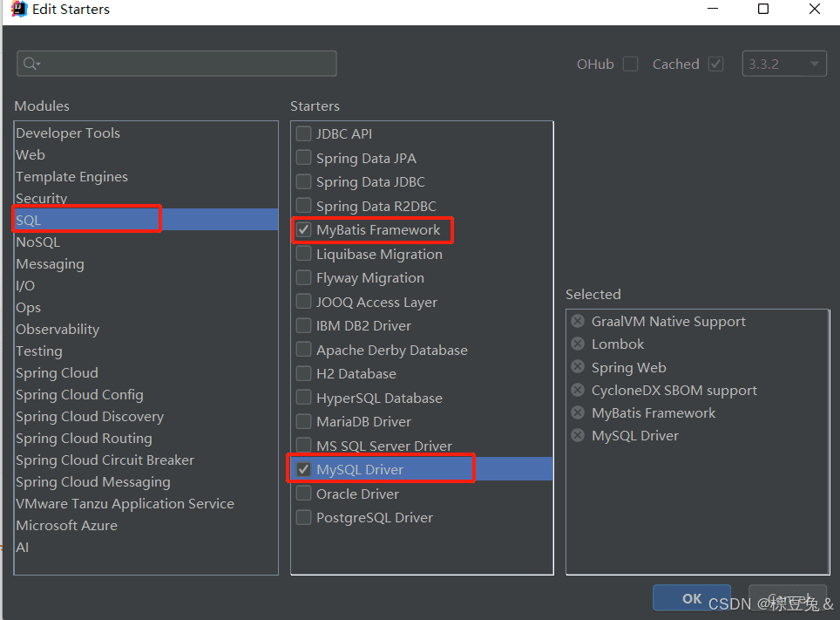
Task: Check the Liquibase Migration starter
Action: 304,254
